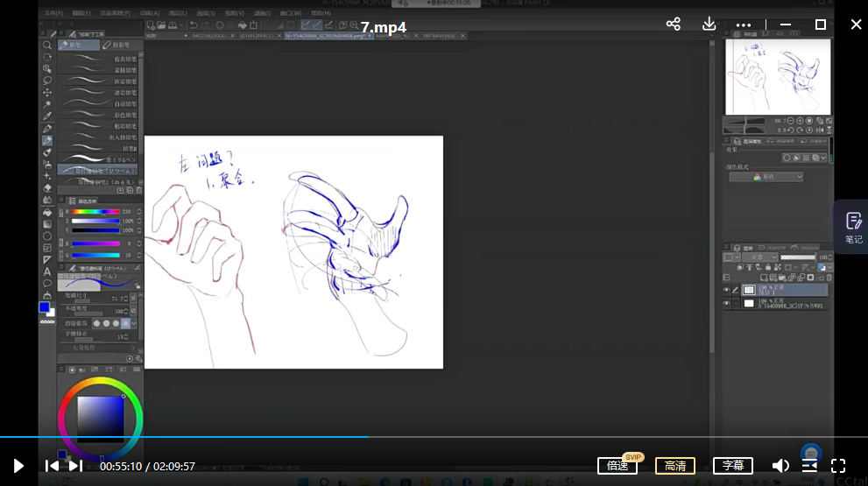
Task: Play the 7.mp4 video
Action: [x=18, y=466]
